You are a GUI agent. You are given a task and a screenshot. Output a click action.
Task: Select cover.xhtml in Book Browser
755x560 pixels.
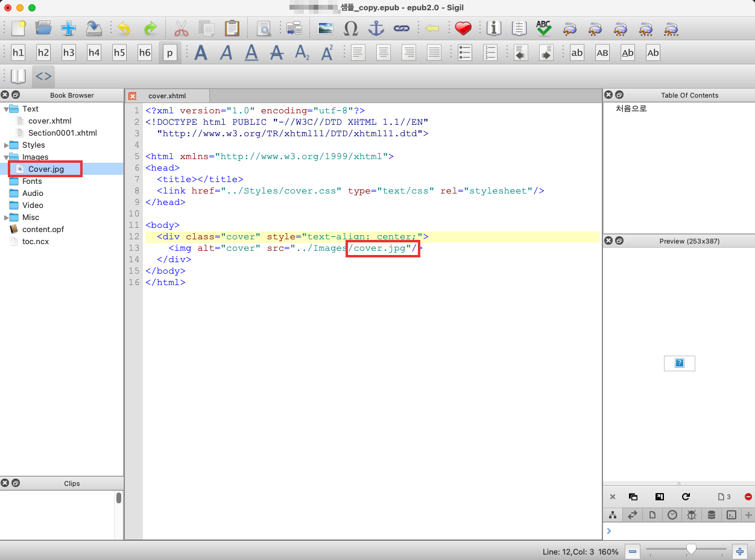pyautogui.click(x=49, y=121)
